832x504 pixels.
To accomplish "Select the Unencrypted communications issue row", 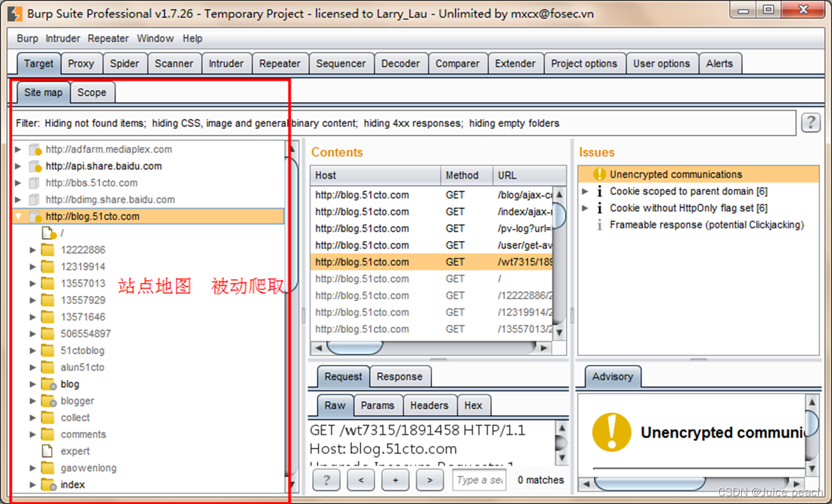I will 698,174.
